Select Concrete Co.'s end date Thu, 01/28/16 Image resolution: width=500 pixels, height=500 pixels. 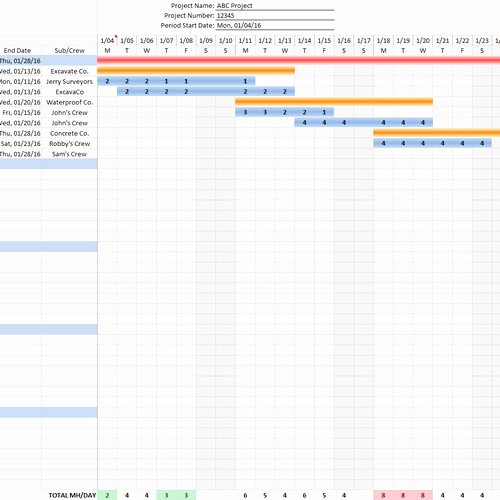pyautogui.click(x=21, y=133)
